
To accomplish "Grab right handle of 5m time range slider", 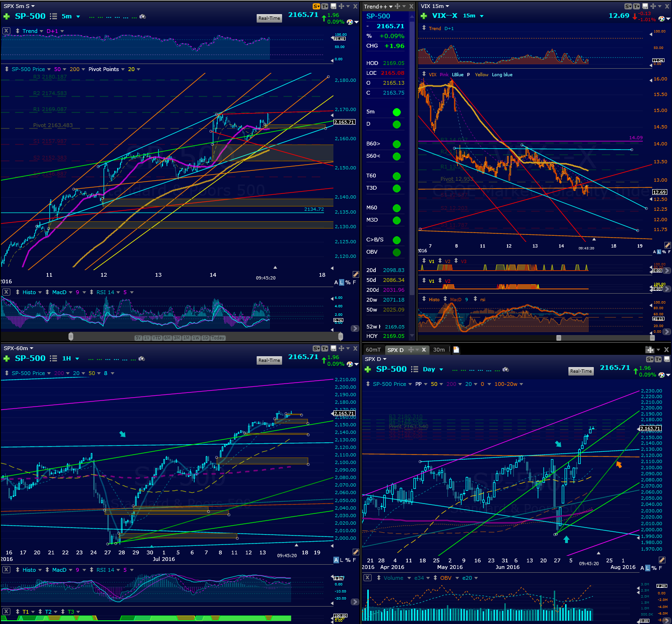I will click(340, 336).
